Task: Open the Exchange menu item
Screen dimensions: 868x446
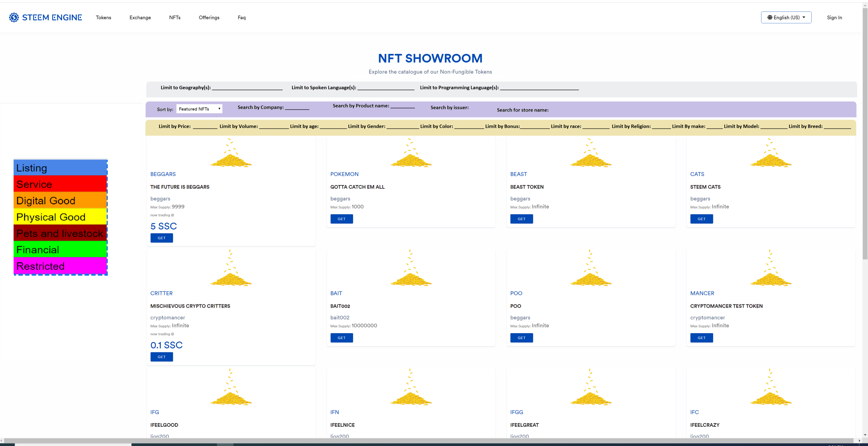Action: pos(140,18)
